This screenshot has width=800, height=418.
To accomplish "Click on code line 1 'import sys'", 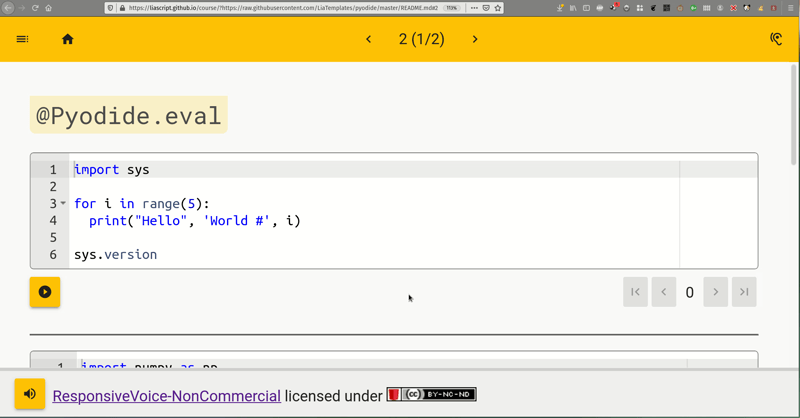I will (112, 169).
